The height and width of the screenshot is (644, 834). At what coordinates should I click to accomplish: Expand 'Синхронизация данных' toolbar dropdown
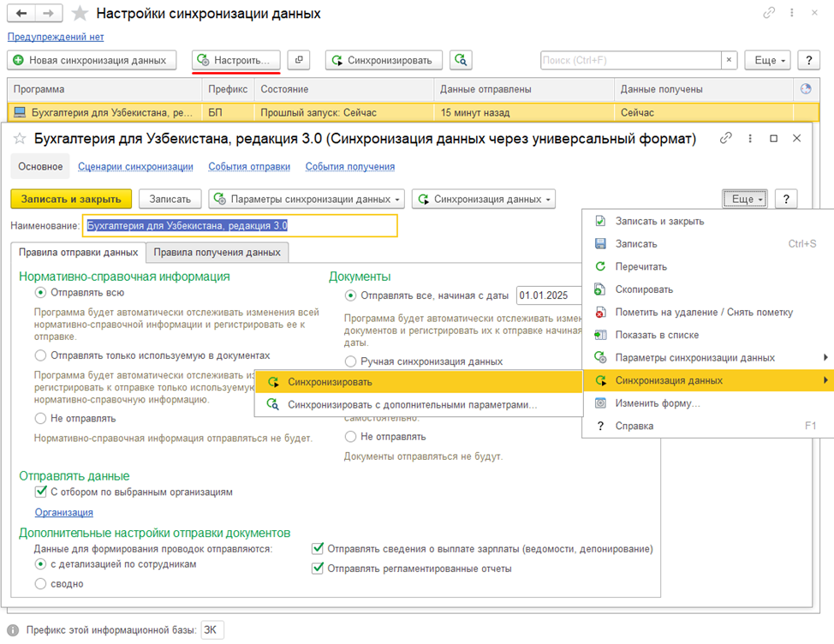pos(483,199)
